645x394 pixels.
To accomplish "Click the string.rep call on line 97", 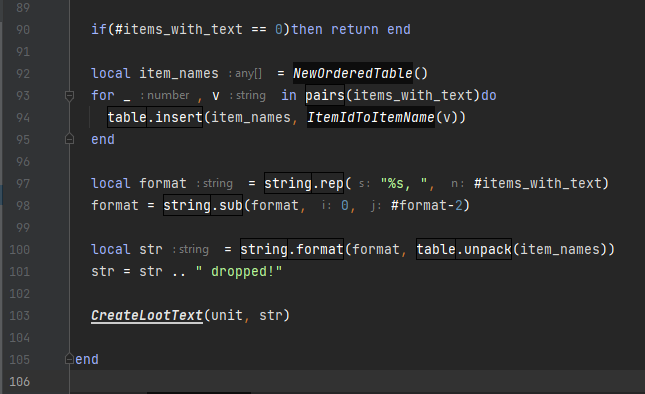I will (x=304, y=183).
